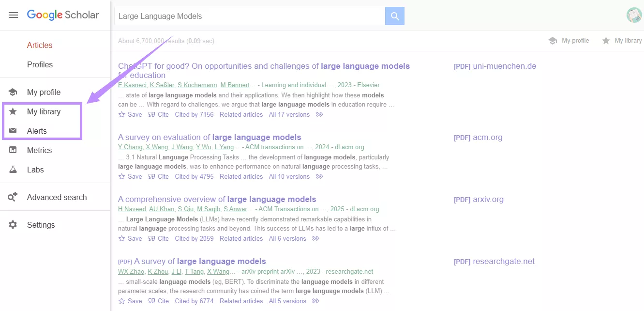Open My library in the sidebar

(44, 111)
